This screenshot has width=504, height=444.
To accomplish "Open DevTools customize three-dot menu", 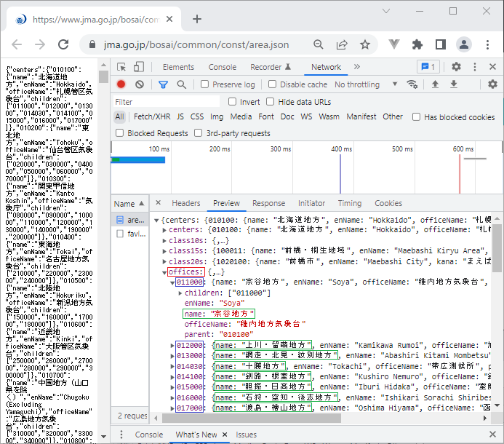I will click(x=475, y=67).
